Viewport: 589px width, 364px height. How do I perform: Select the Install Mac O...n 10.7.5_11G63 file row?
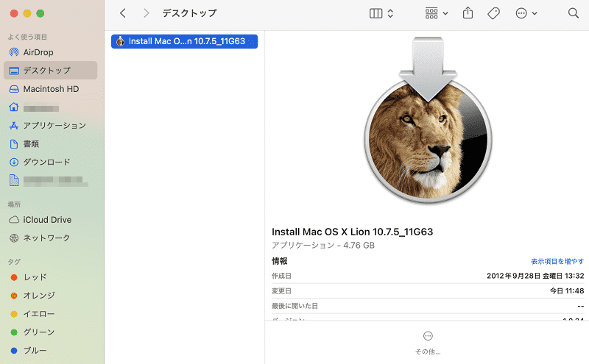point(185,41)
